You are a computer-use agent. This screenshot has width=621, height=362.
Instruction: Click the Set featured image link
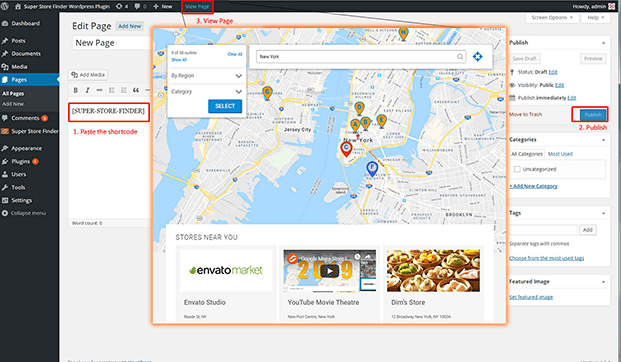[x=531, y=297]
